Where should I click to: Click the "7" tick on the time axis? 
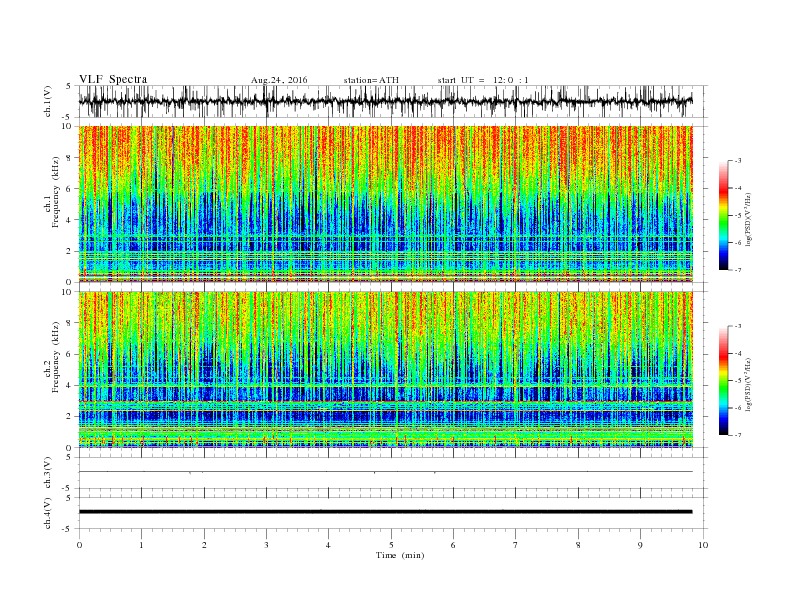coord(516,545)
